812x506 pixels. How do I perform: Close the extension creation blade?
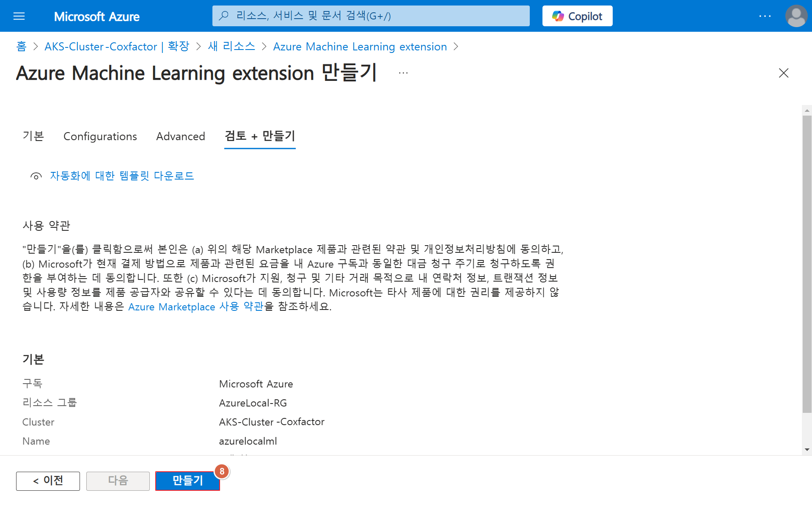pos(784,73)
